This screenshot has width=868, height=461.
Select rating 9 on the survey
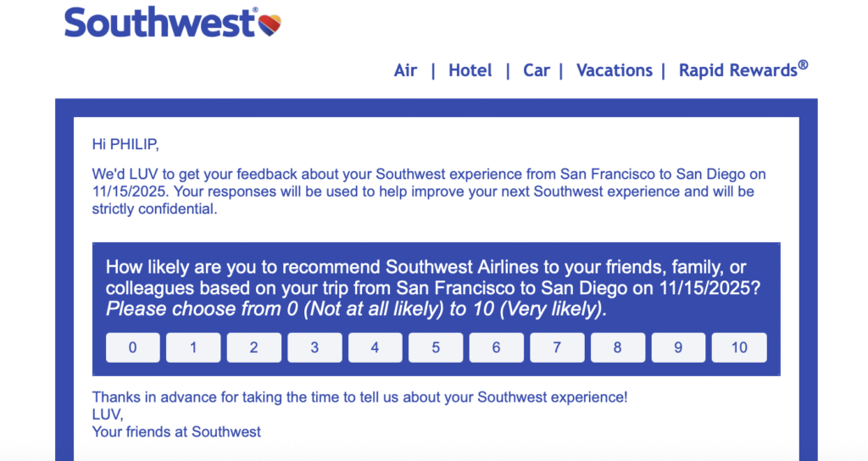(x=678, y=347)
